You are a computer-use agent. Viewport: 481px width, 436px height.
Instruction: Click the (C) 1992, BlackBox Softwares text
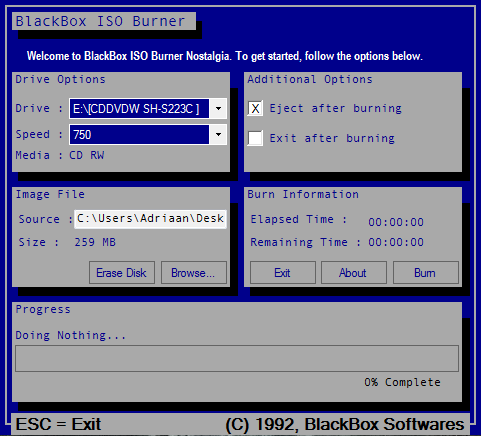click(345, 424)
